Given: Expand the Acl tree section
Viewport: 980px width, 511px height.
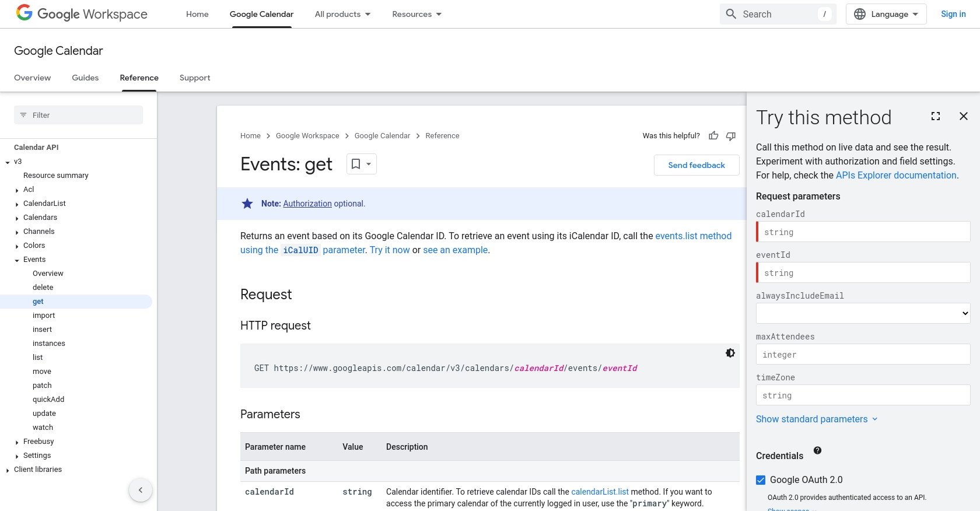Looking at the screenshot, I should [x=17, y=190].
